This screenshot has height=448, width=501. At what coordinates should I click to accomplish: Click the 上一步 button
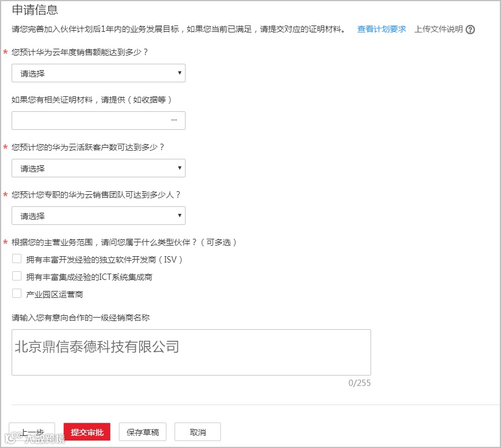click(32, 432)
